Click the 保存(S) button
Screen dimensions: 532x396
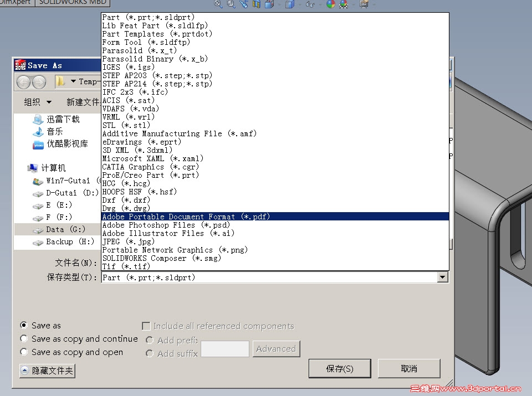click(x=340, y=368)
